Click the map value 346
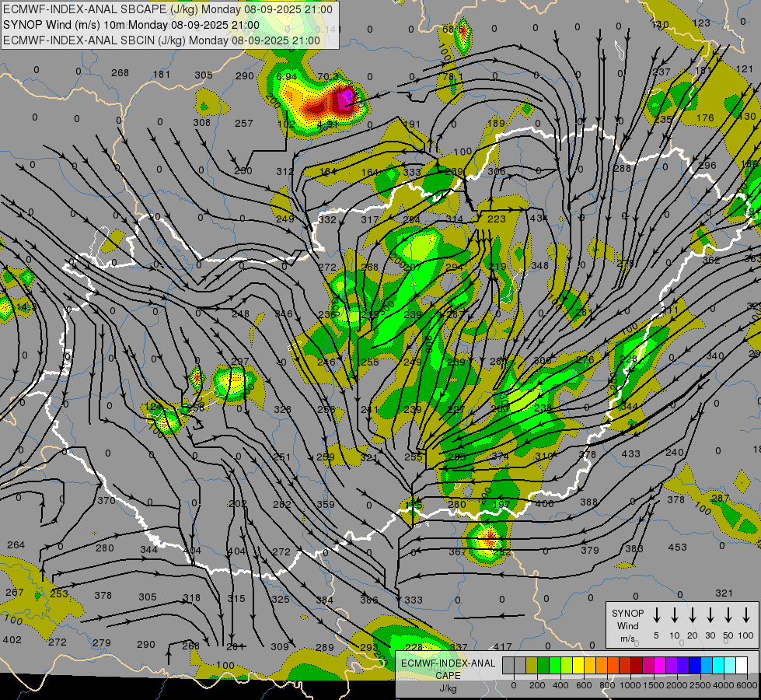 tap(284, 313)
